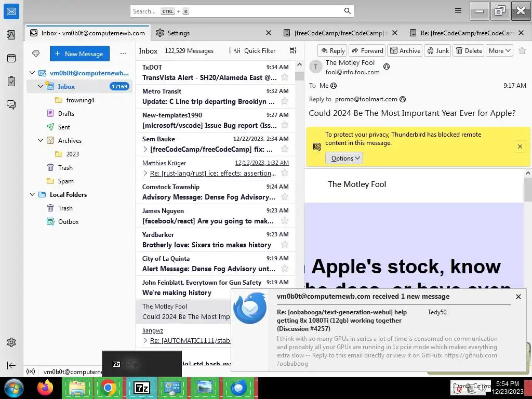Viewport: 532px width, 399px height.
Task: Star the Motley Fool message in header
Action: pos(522,50)
